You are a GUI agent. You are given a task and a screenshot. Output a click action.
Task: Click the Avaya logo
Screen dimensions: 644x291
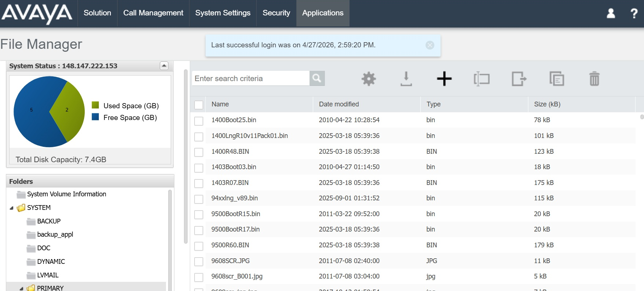point(37,14)
